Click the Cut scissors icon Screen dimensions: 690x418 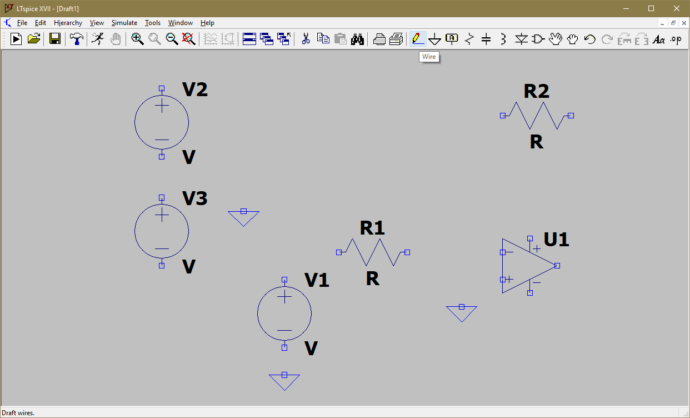click(x=305, y=39)
